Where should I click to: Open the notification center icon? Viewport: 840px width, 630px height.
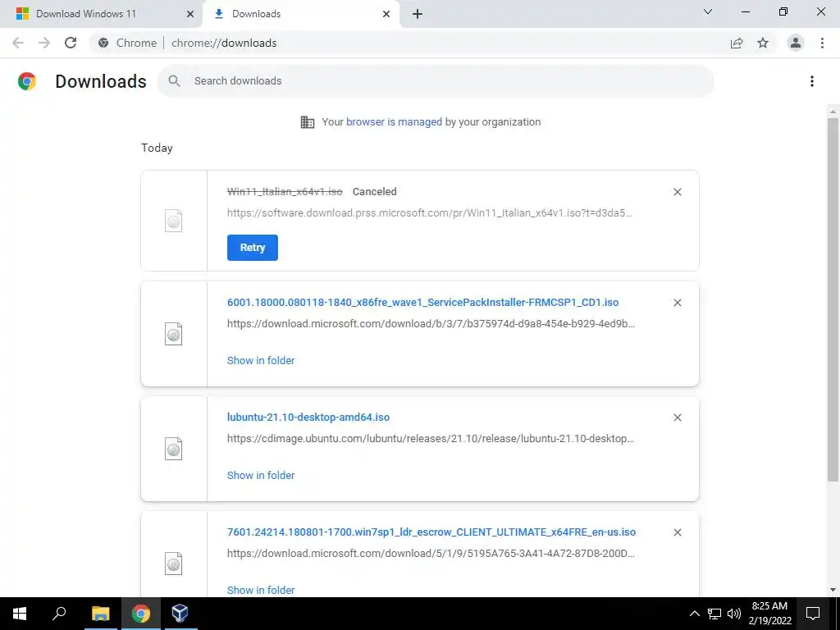tap(813, 614)
